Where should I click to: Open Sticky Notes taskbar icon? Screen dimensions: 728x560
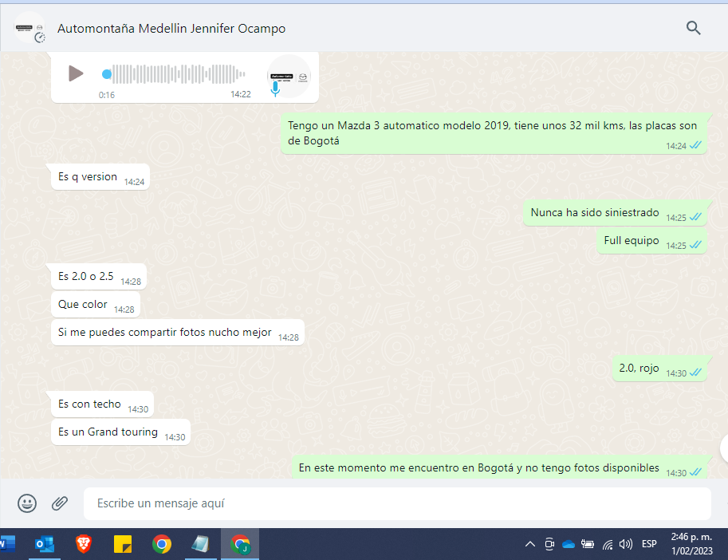[123, 544]
